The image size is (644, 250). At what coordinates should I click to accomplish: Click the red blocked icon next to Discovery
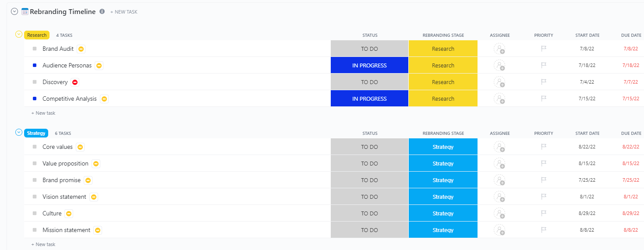[x=75, y=82]
